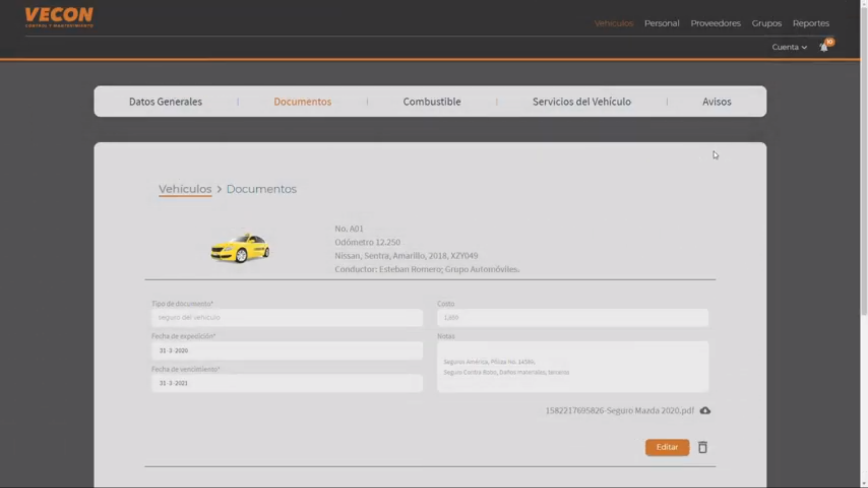The width and height of the screenshot is (868, 488).
Task: Click the notification bell icon
Action: coord(824,47)
